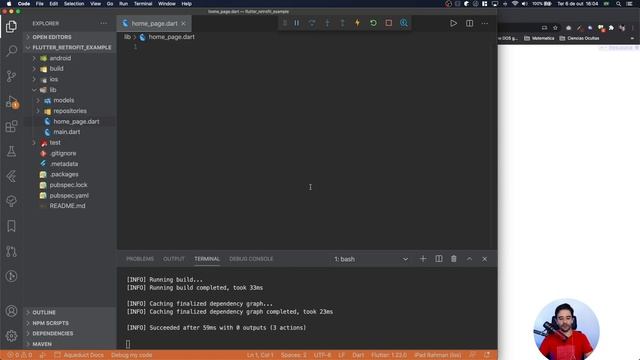Click Dart language mode in status bar

point(358,356)
